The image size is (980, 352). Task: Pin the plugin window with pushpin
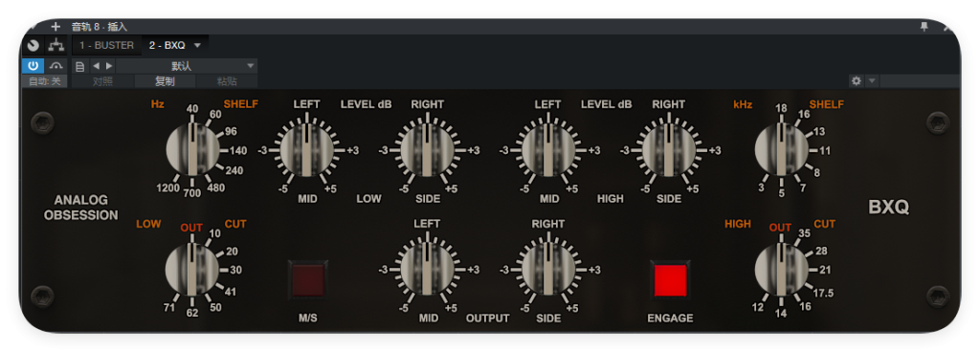[924, 26]
